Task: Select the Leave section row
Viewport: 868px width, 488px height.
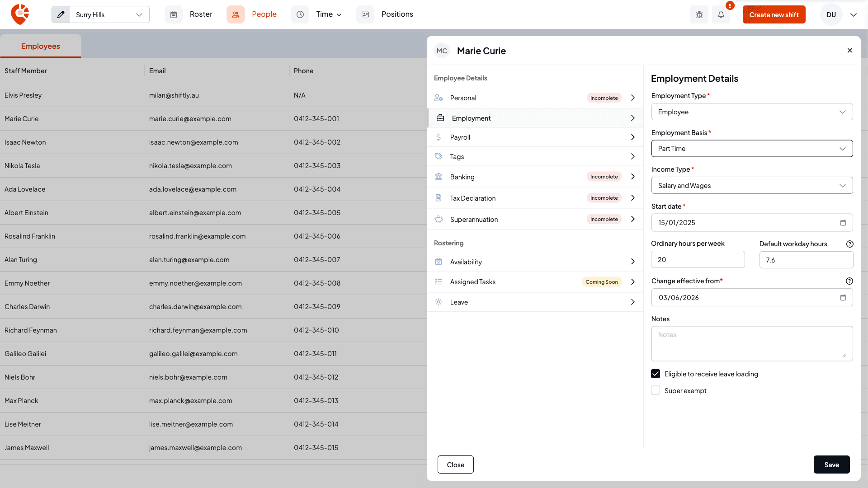Action: (535, 302)
